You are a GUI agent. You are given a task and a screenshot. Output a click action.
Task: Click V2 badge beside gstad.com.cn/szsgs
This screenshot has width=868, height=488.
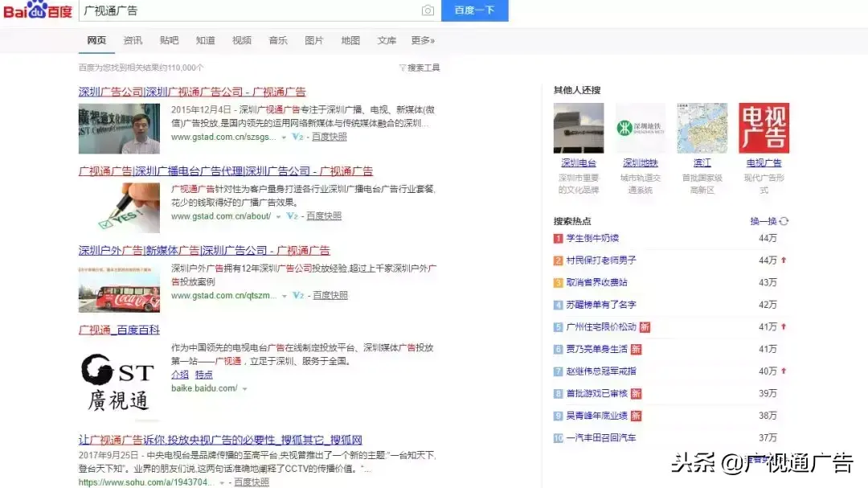[x=298, y=137]
